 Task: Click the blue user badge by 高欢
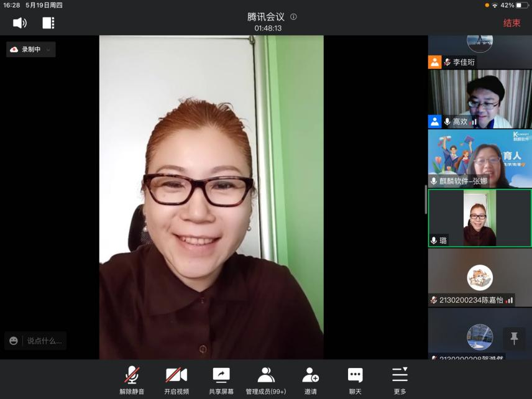(x=434, y=122)
